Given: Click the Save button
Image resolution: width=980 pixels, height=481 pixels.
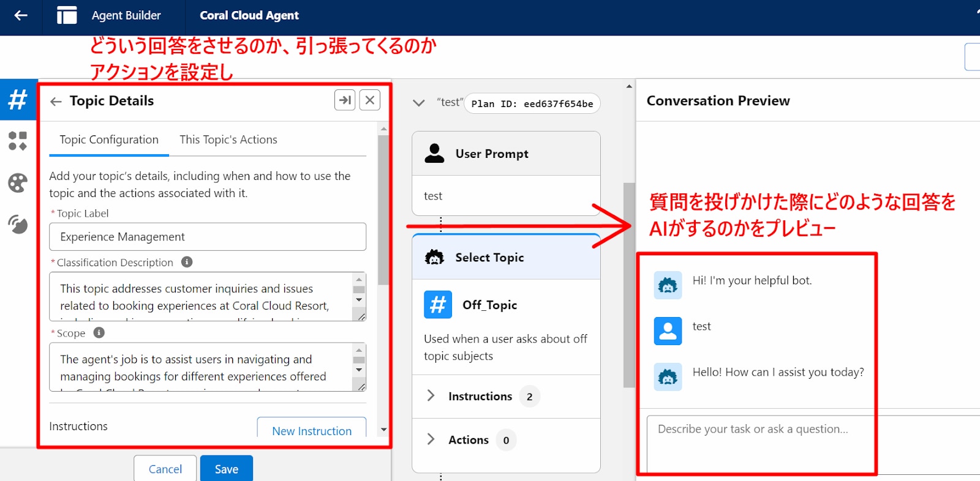Looking at the screenshot, I should pyautogui.click(x=227, y=469).
